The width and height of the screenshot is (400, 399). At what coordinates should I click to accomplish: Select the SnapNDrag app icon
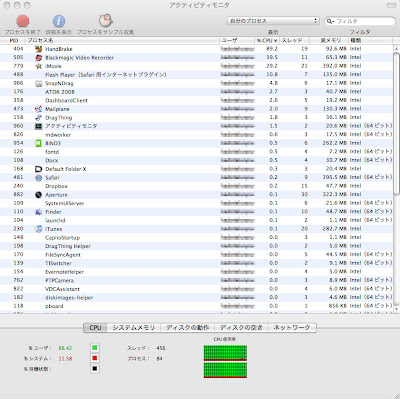click(x=39, y=83)
